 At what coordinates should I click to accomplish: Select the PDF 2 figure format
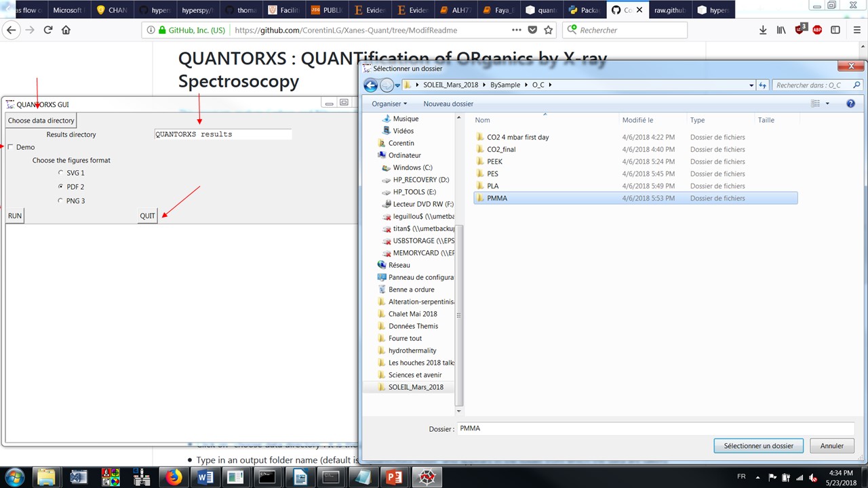[x=61, y=186]
